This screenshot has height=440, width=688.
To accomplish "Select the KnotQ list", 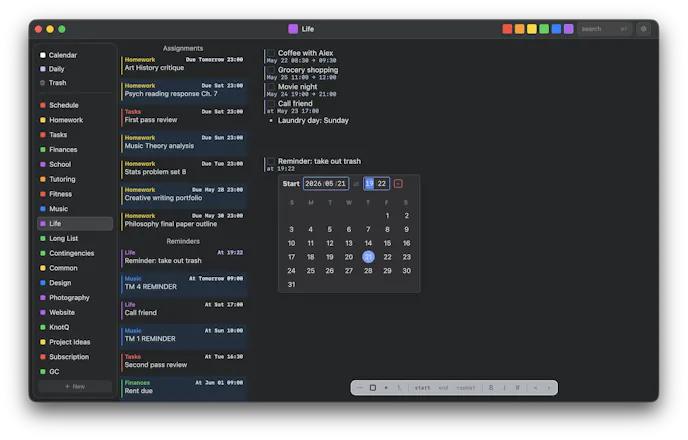I will pos(75,327).
